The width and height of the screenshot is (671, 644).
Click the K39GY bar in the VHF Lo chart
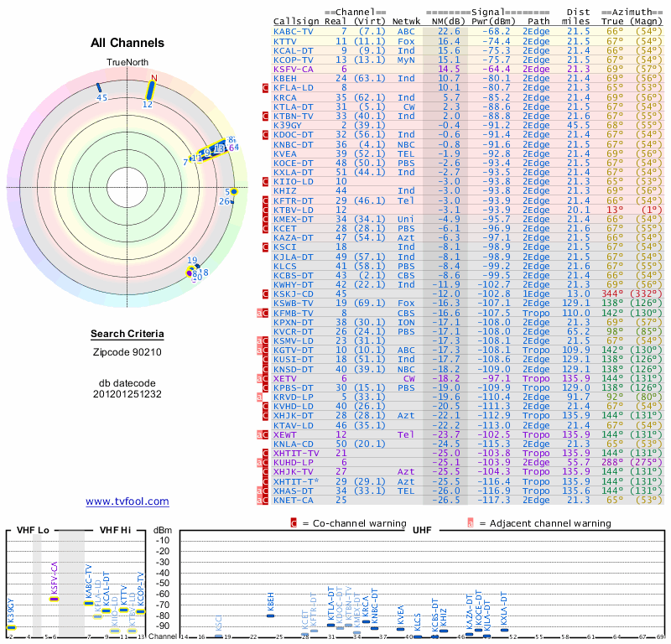(11, 628)
